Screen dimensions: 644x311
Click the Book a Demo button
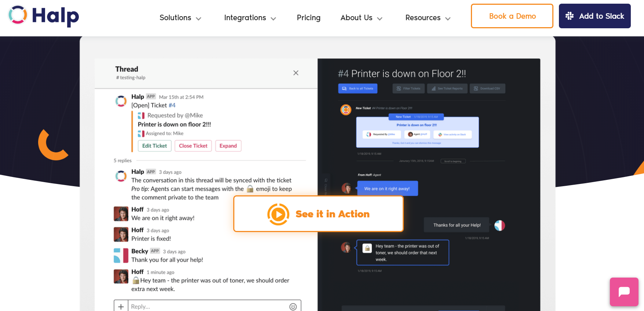click(512, 16)
